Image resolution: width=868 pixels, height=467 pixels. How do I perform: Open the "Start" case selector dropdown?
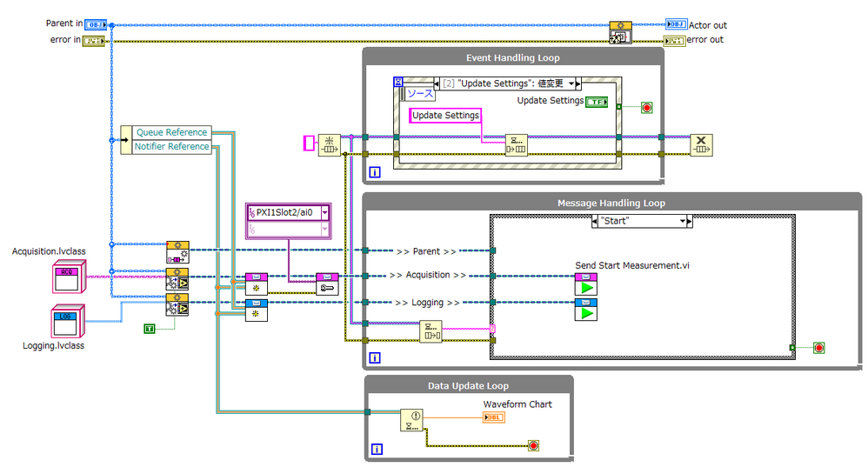[x=683, y=221]
